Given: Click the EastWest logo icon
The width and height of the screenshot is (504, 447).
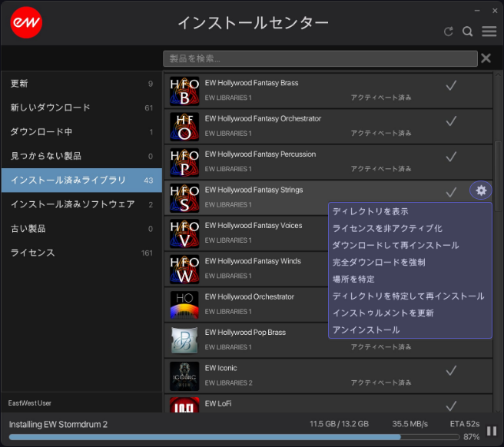Looking at the screenshot, I should [x=26, y=22].
